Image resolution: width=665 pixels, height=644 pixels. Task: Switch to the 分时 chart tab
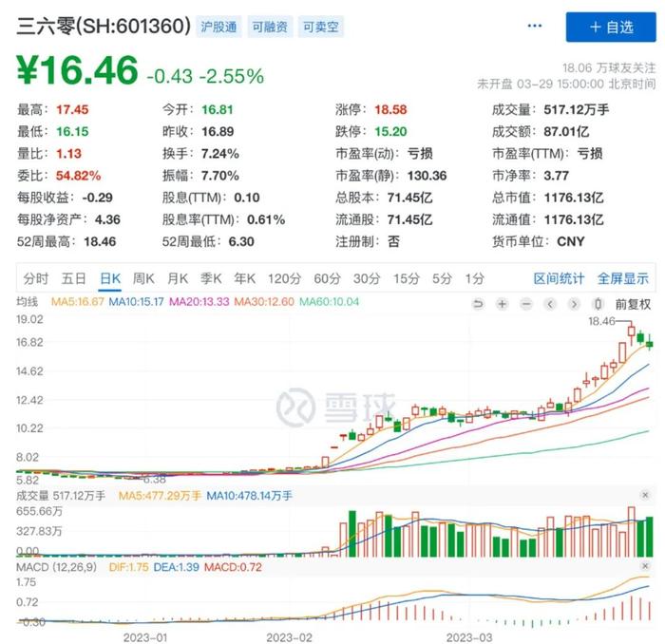pyautogui.click(x=36, y=278)
